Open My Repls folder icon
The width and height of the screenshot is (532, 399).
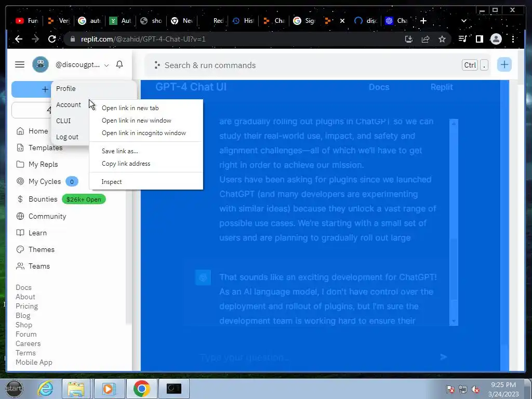[20, 164]
